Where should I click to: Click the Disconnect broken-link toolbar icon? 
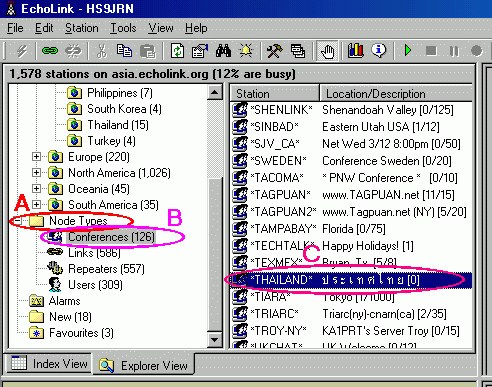pos(73,51)
